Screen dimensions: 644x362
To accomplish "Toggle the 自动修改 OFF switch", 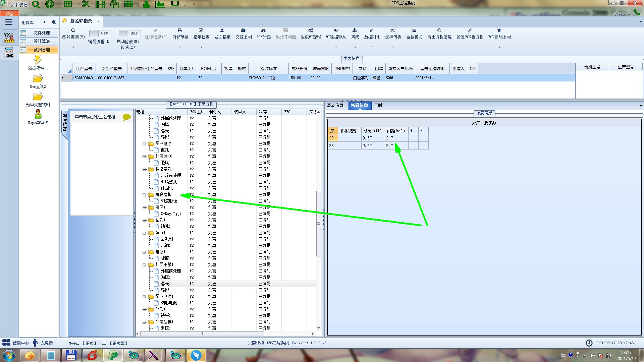I will click(129, 33).
